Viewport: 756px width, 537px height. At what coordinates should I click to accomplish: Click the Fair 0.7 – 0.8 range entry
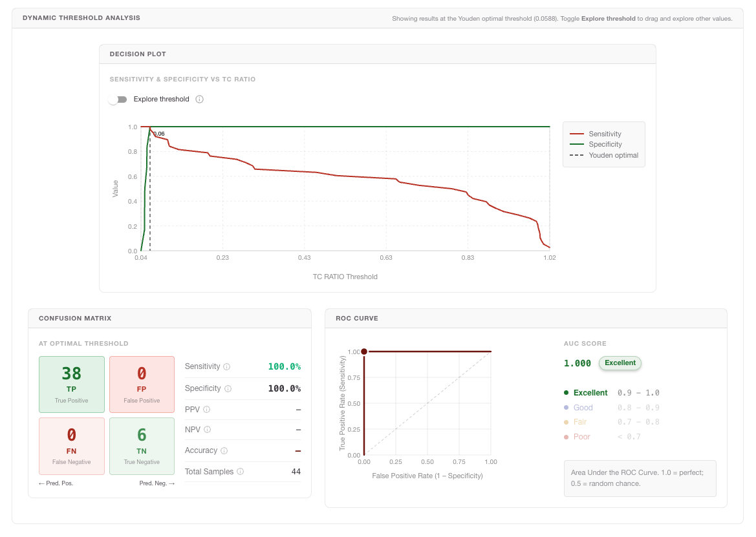click(x=611, y=423)
